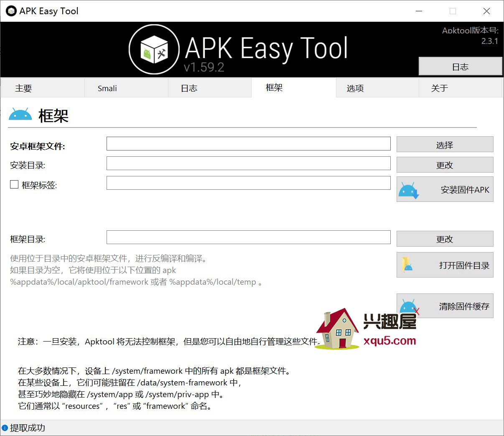504x436 pixels.
Task: Click the 提取成功 status text
Action: coord(28,428)
